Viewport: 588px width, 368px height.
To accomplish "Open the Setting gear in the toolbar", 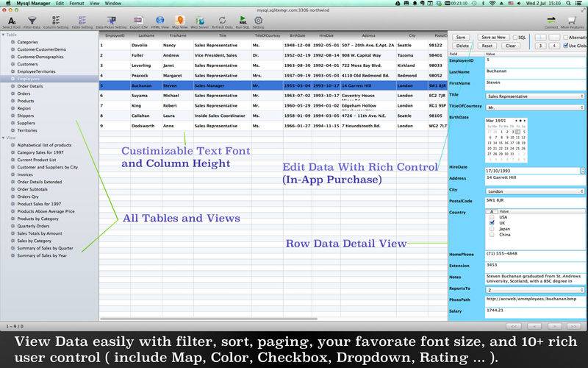I will [259, 21].
